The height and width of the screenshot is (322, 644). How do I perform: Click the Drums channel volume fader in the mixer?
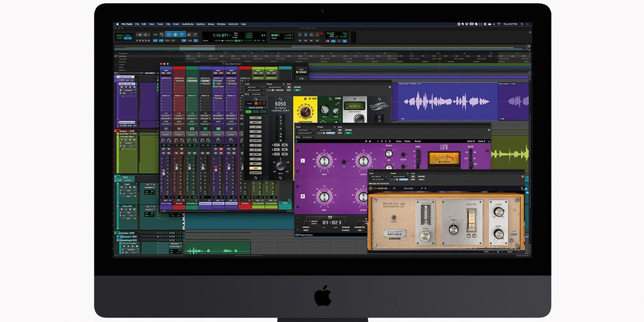click(x=177, y=166)
